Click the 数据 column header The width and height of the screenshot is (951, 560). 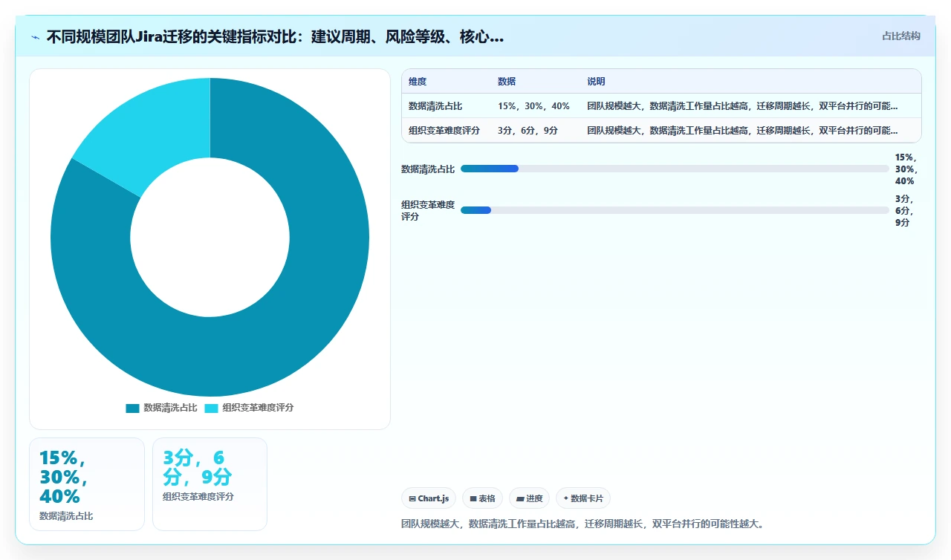[x=507, y=82]
